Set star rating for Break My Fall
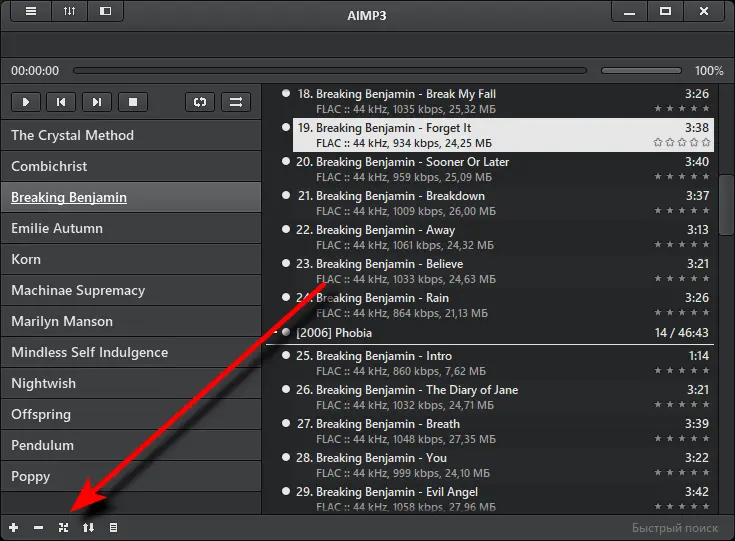Viewport: 735px width, 541px height. (x=682, y=108)
